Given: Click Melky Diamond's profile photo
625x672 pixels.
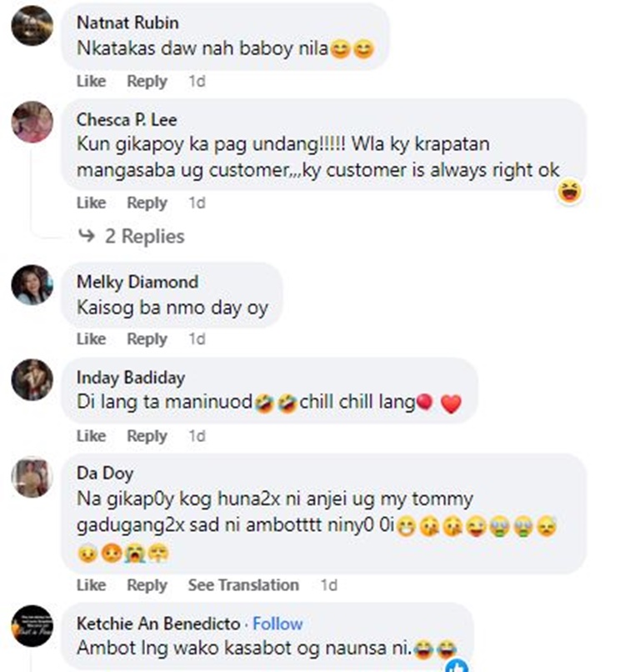Looking at the screenshot, I should (x=32, y=285).
